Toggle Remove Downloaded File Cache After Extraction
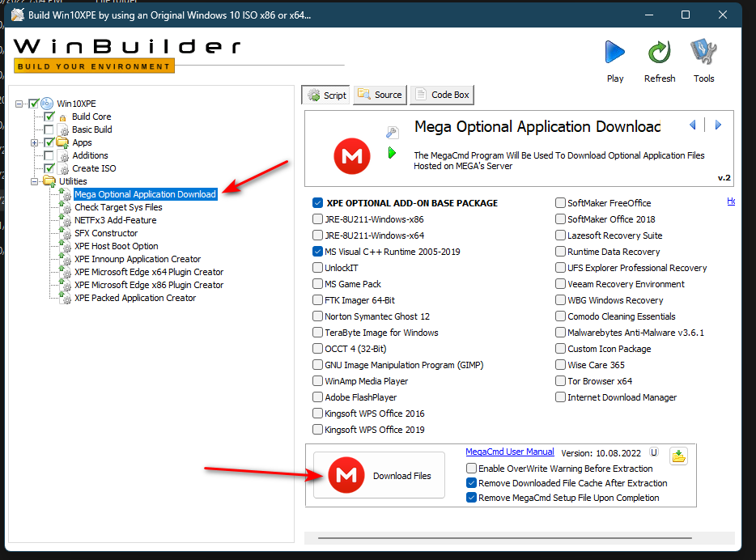Viewport: 756px width, 560px height. click(471, 483)
